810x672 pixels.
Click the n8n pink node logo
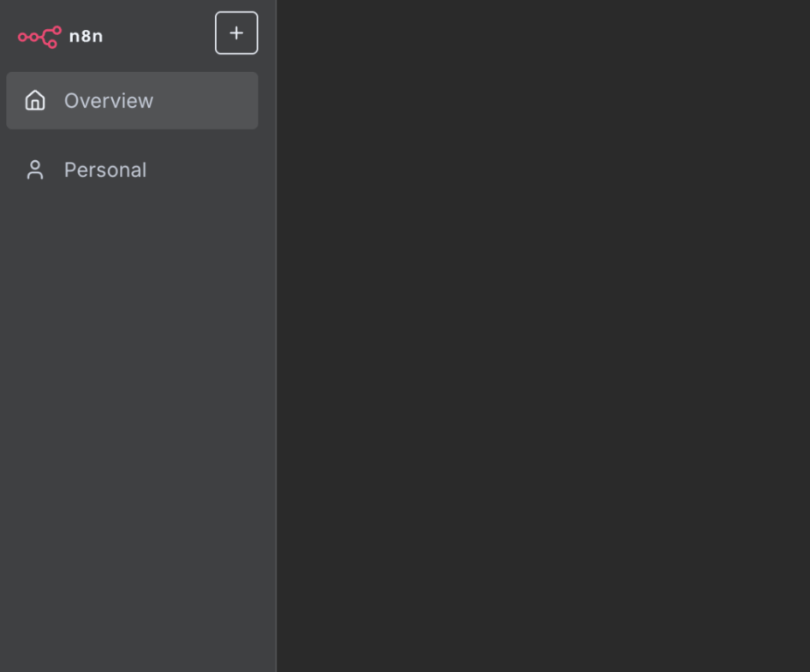pos(39,37)
